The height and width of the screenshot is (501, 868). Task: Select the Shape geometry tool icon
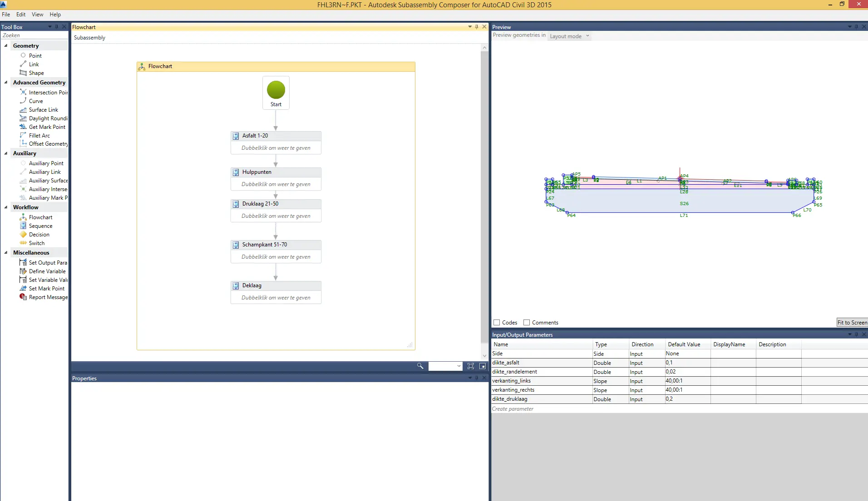click(23, 73)
